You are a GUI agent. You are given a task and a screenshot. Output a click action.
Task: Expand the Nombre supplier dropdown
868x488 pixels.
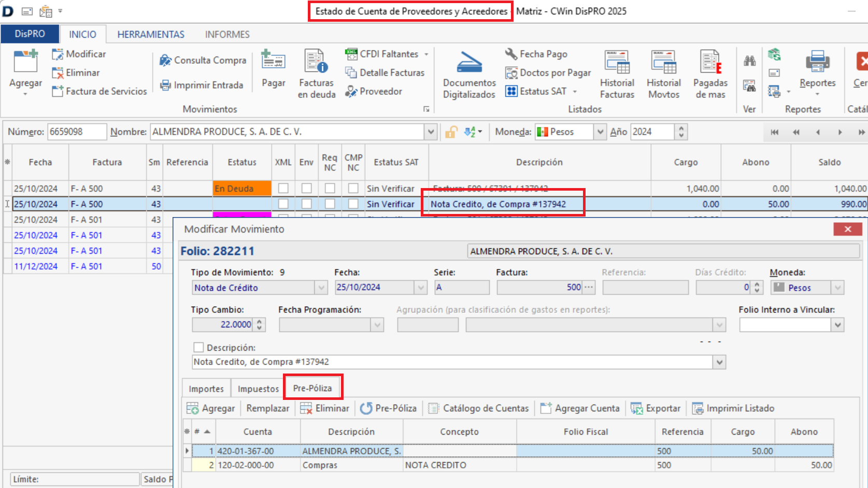click(431, 132)
